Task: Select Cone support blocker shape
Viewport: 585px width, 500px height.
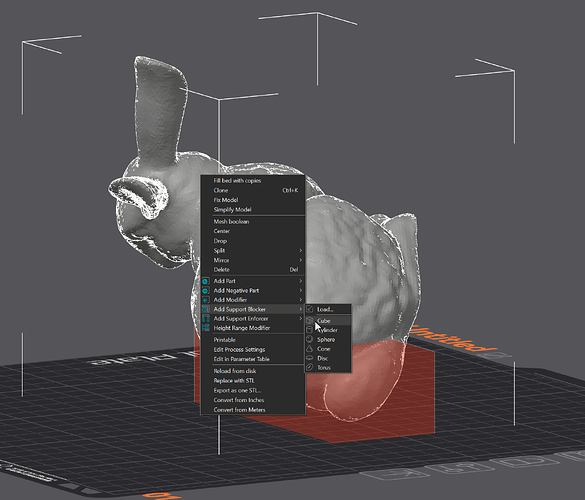Action: pos(328,349)
